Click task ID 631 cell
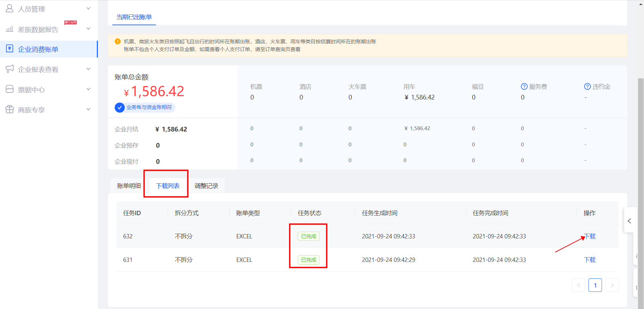The height and width of the screenshot is (309, 644). (x=128, y=260)
